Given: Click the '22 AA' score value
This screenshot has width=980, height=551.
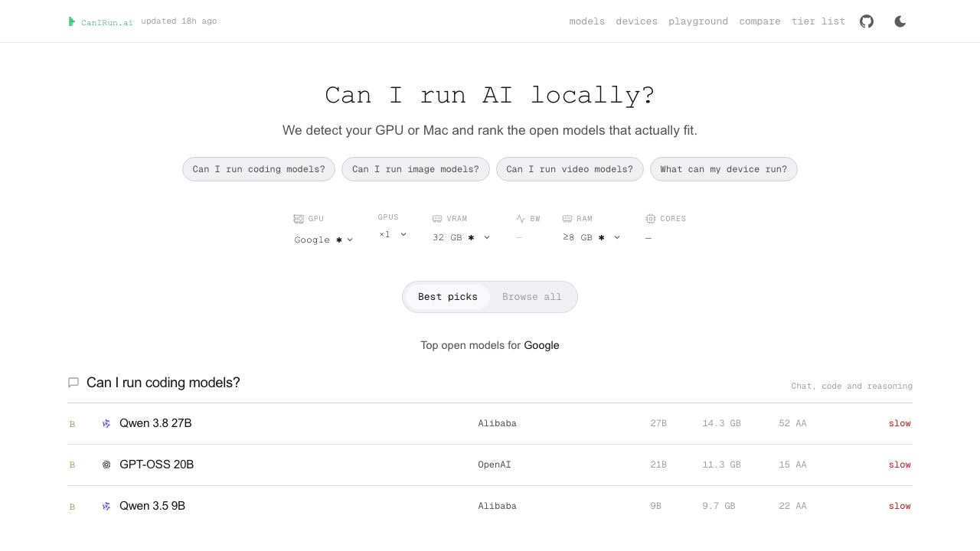Looking at the screenshot, I should click(792, 506).
